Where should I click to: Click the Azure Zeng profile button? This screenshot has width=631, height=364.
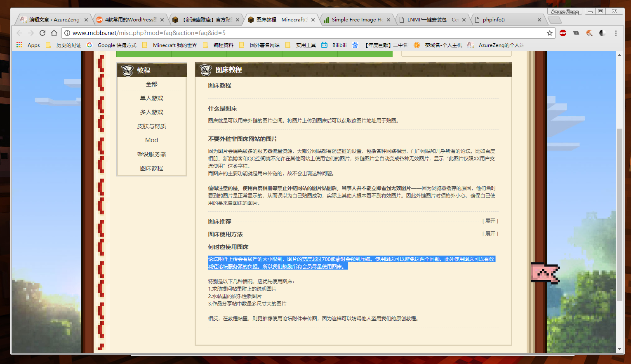[x=565, y=12]
